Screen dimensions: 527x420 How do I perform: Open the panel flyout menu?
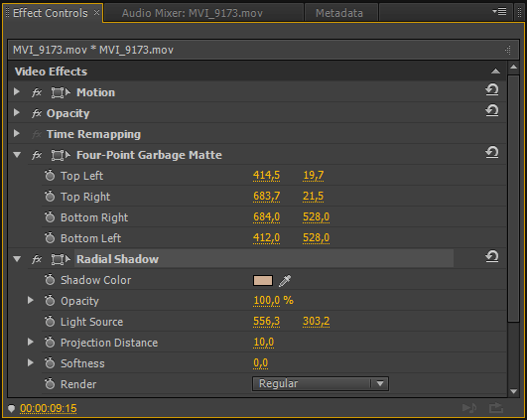tap(499, 12)
